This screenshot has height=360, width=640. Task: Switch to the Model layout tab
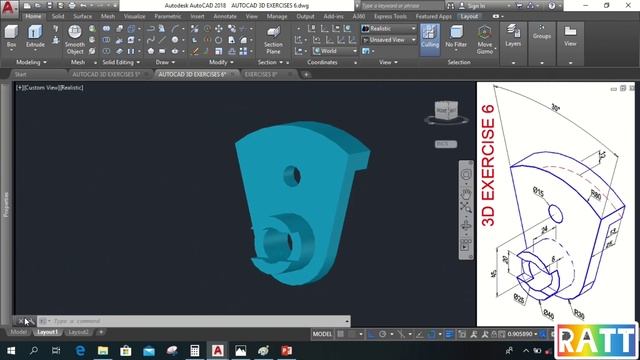18,332
